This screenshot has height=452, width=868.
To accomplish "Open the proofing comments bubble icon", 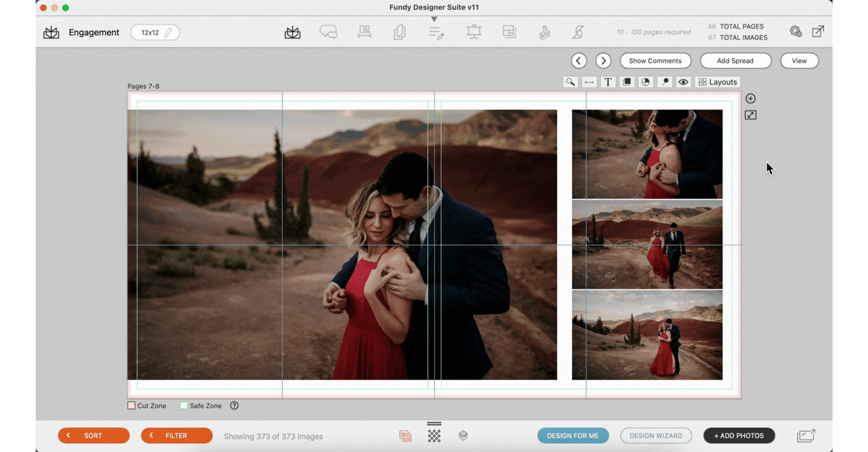I will pos(328,33).
